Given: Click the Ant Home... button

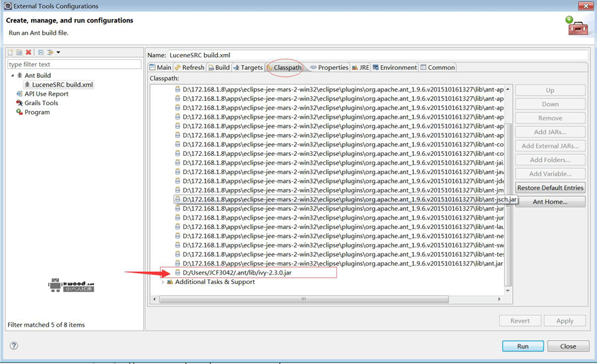Looking at the screenshot, I should click(x=550, y=202).
